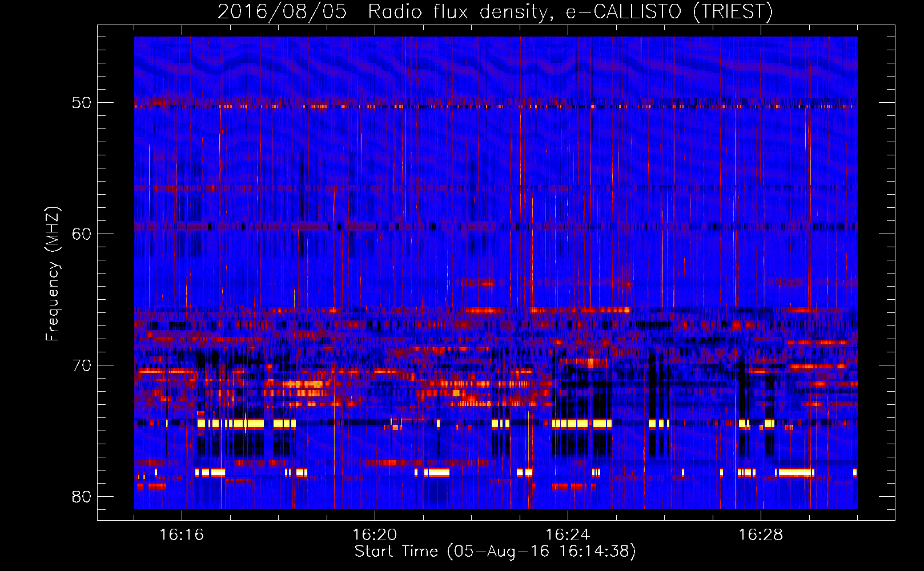Image resolution: width=924 pixels, height=571 pixels.
Task: Click the 70 frequency tick label
Action: (82, 365)
